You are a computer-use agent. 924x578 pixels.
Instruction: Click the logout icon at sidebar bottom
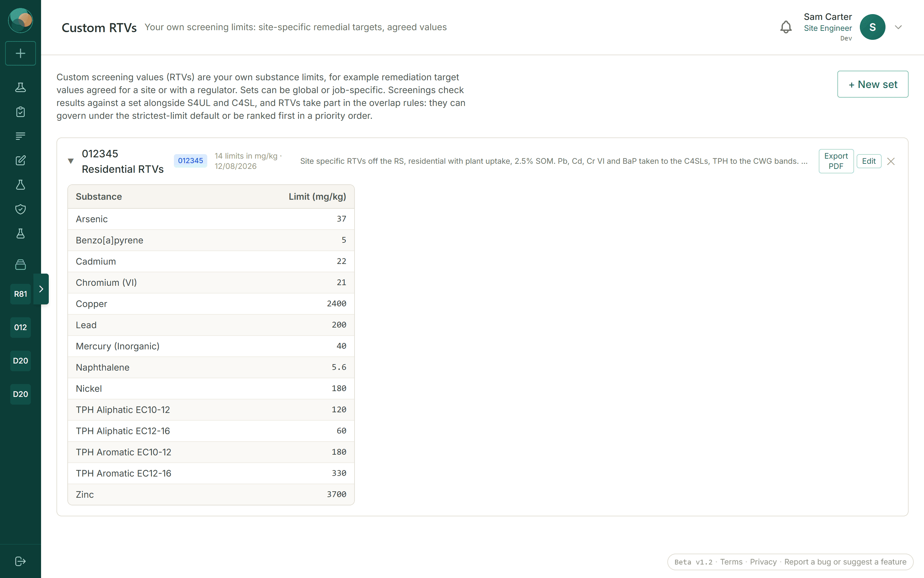(x=20, y=561)
